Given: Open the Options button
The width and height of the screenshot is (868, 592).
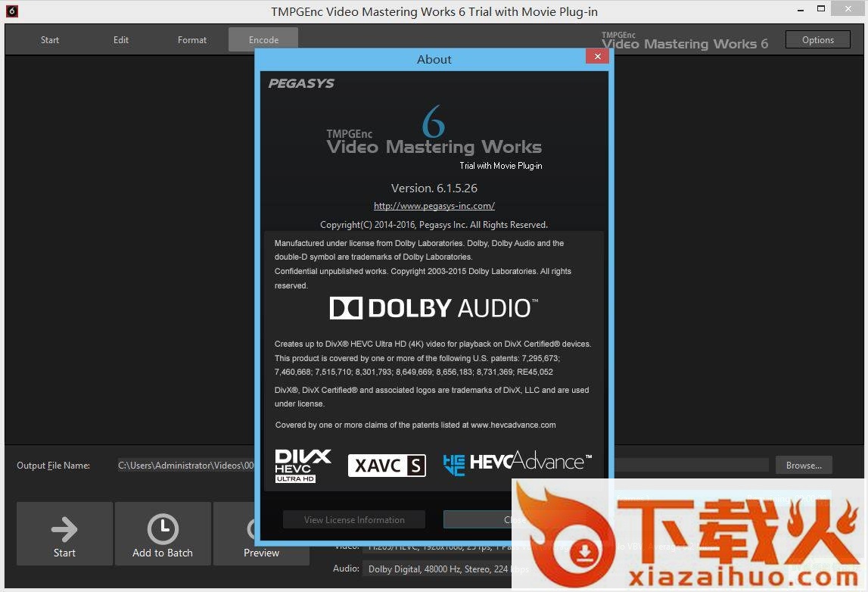Looking at the screenshot, I should click(817, 40).
